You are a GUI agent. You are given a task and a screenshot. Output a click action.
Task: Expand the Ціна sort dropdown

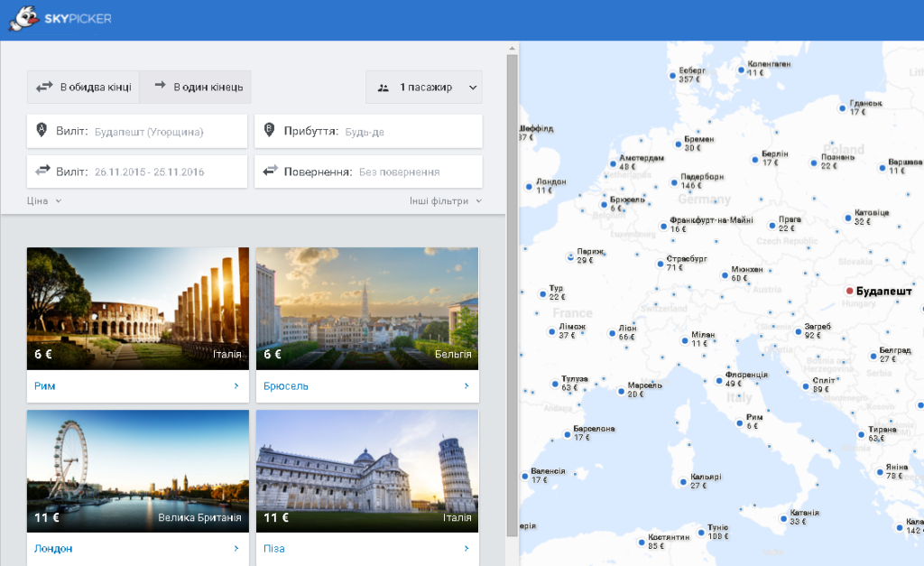click(x=44, y=201)
